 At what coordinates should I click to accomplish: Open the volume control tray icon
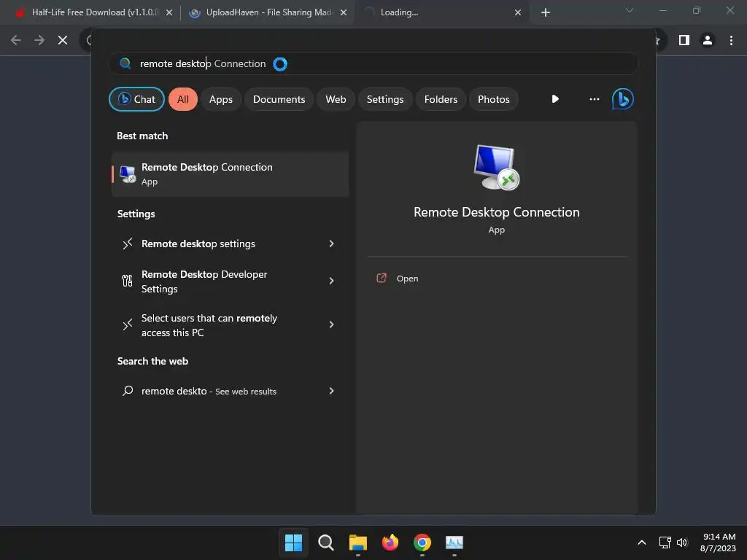682,542
